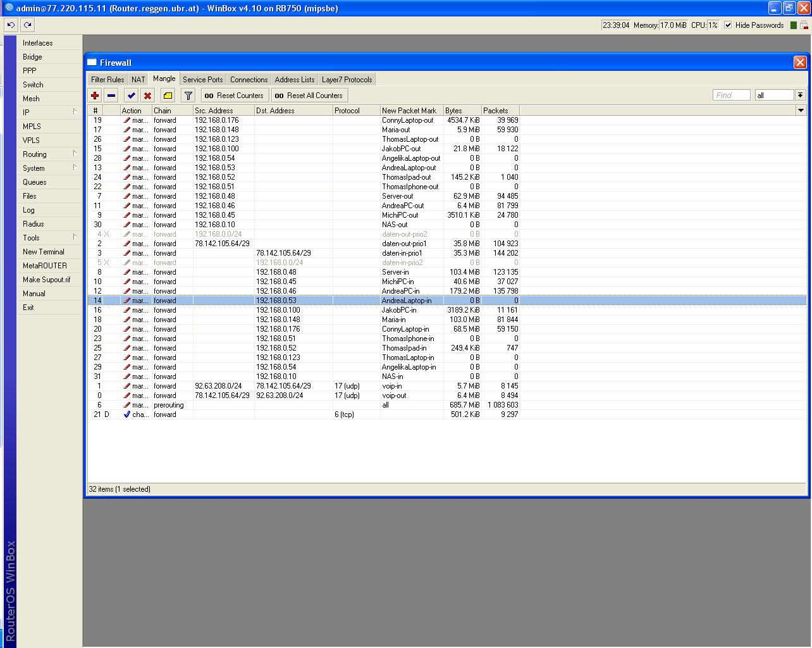The width and height of the screenshot is (812, 648).
Task: Switch to the Filter Rules tab
Action: [108, 80]
